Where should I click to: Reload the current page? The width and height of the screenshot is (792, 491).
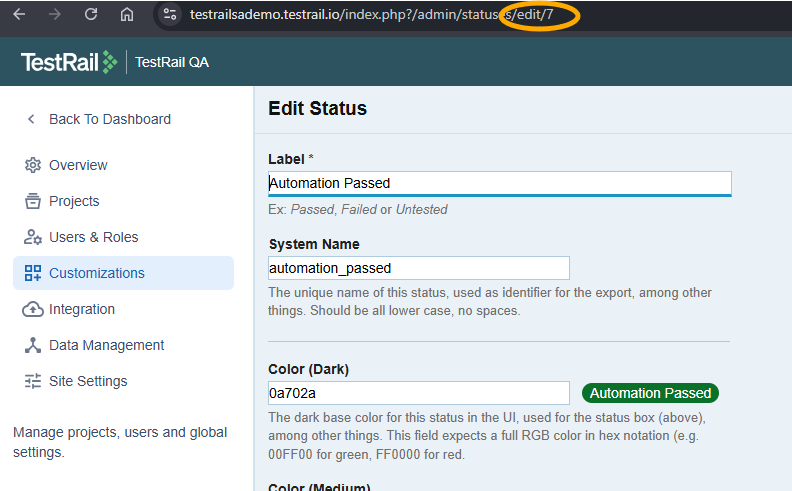click(91, 15)
